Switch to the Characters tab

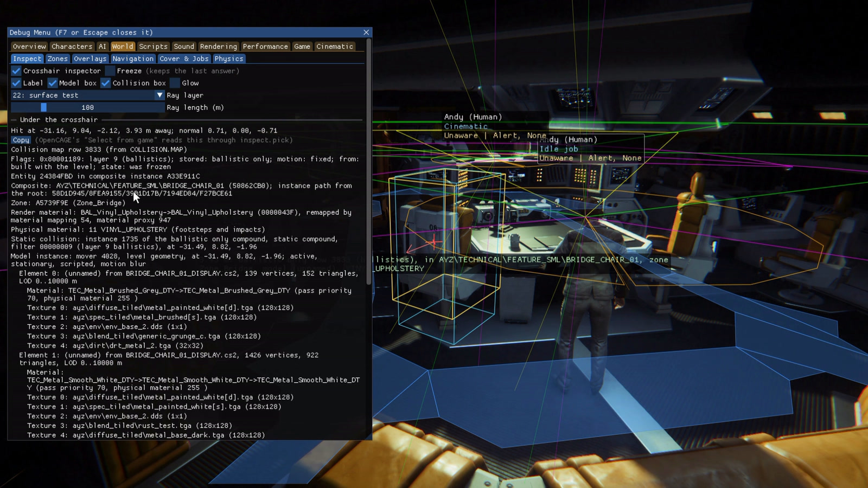pyautogui.click(x=72, y=47)
